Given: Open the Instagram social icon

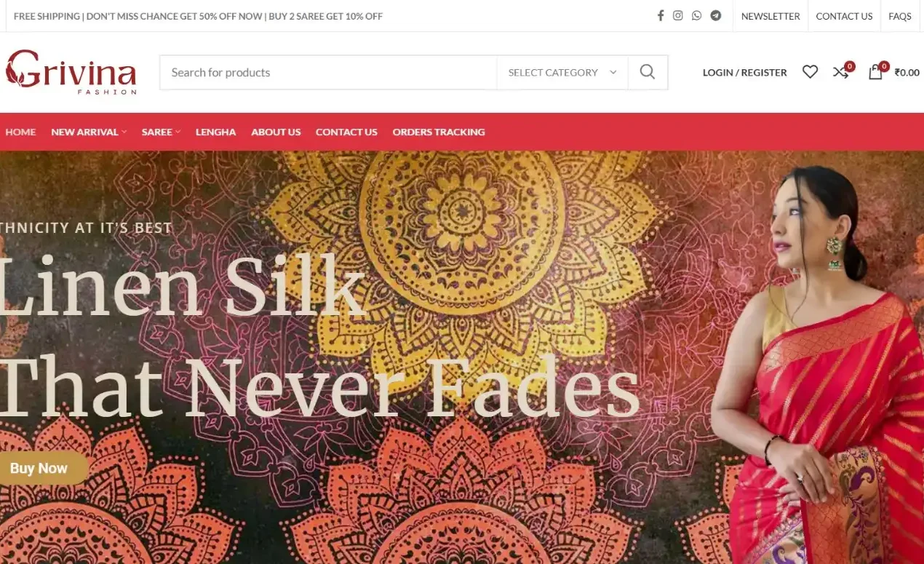Looking at the screenshot, I should click(x=678, y=15).
